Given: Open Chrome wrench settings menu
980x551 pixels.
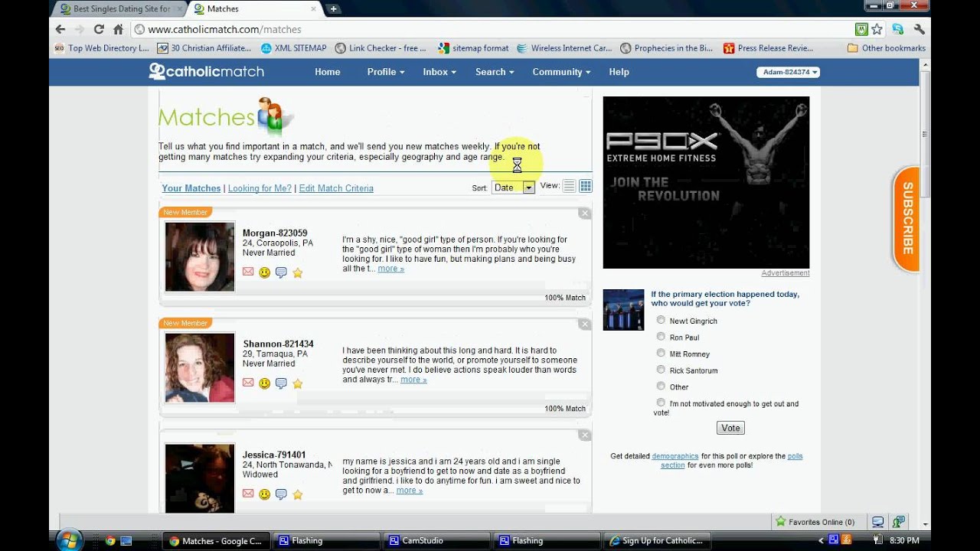Looking at the screenshot, I should point(920,29).
